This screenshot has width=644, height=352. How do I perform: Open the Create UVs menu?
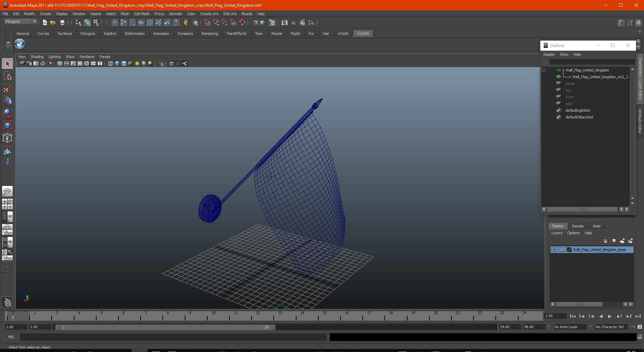coord(209,14)
